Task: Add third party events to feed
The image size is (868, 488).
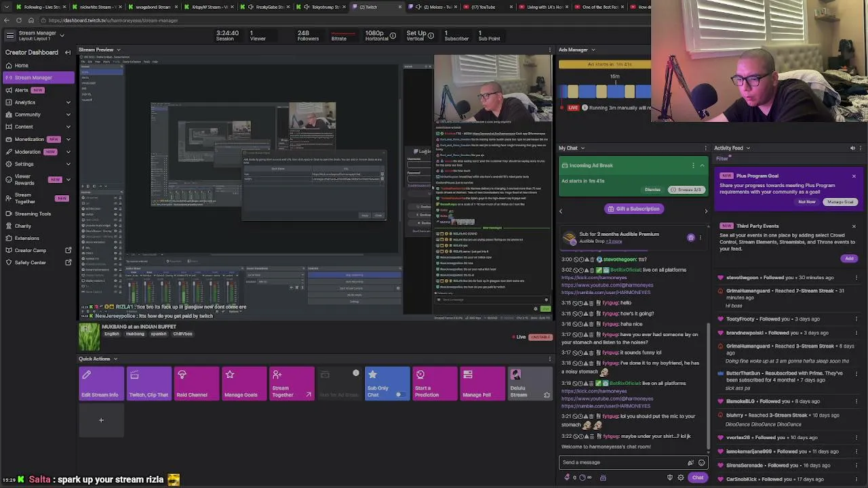Action: tap(849, 258)
